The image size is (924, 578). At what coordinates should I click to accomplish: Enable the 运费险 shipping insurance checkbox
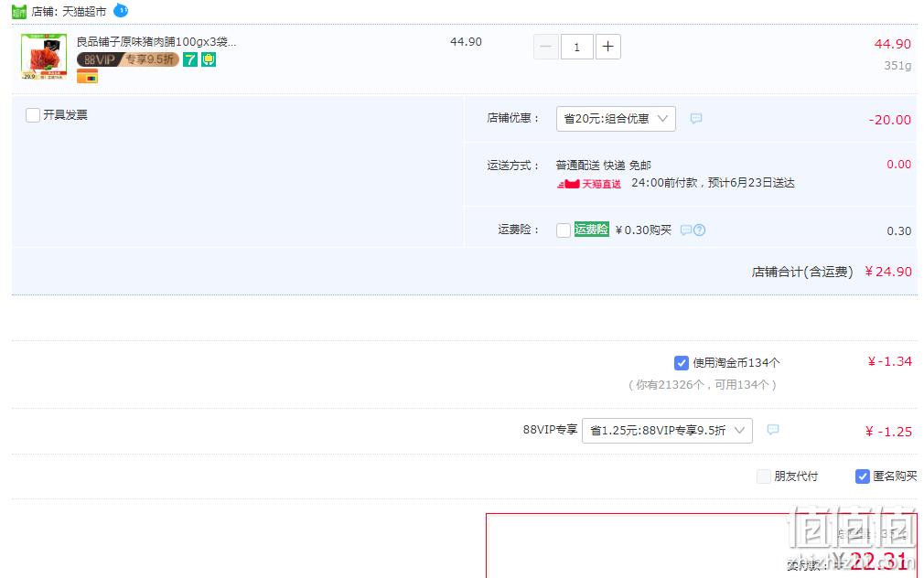(x=564, y=230)
